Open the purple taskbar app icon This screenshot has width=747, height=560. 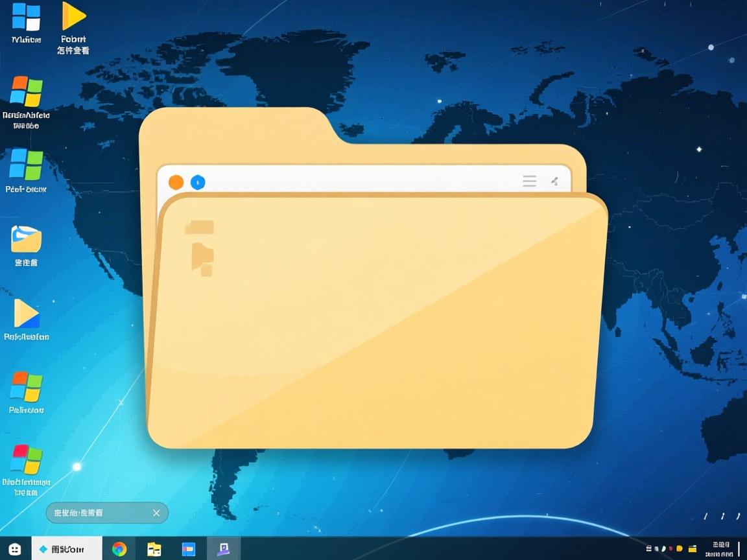pyautogui.click(x=223, y=549)
